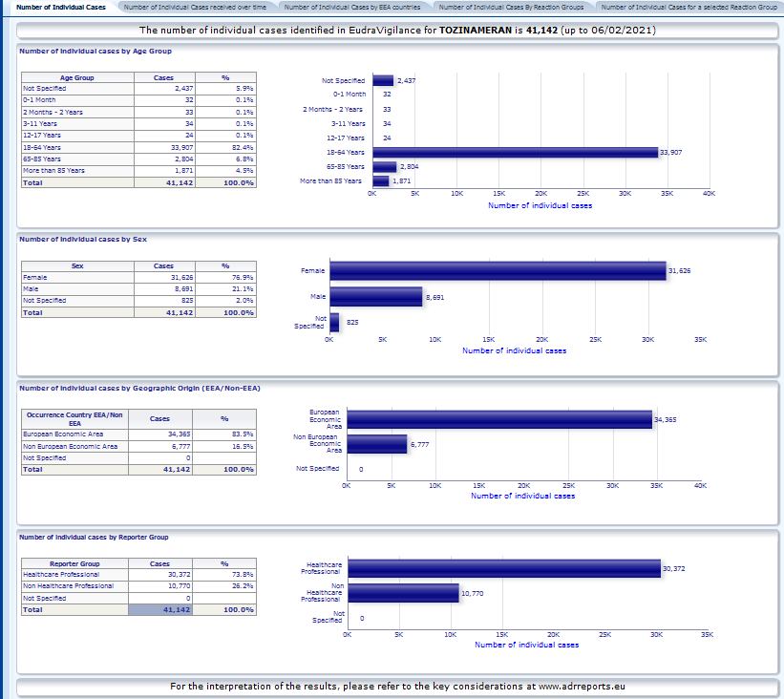Viewport: 784px width, 699px height.
Task: Select the selected Reaction Group tab
Action: click(689, 7)
